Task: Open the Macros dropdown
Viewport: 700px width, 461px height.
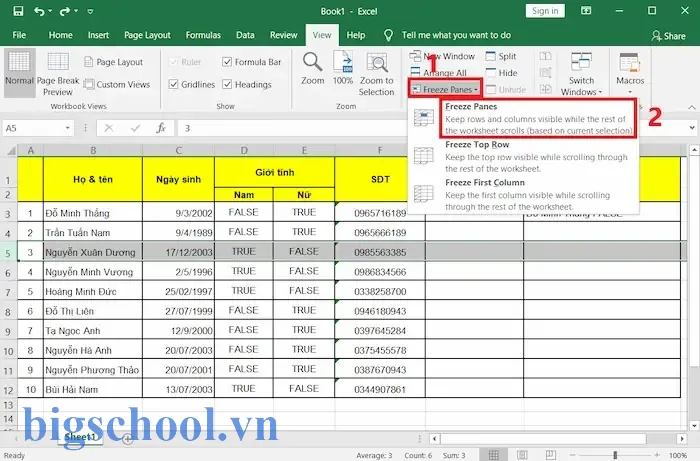Action: [630, 74]
